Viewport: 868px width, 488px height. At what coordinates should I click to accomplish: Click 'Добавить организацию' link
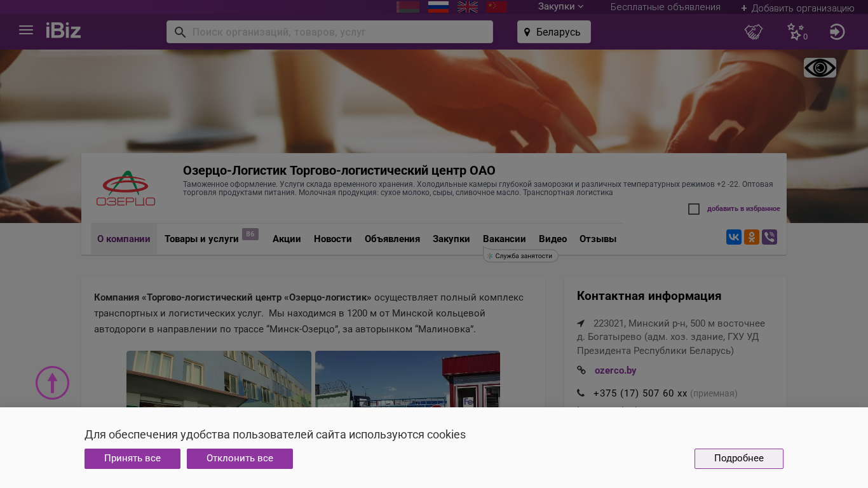(797, 8)
